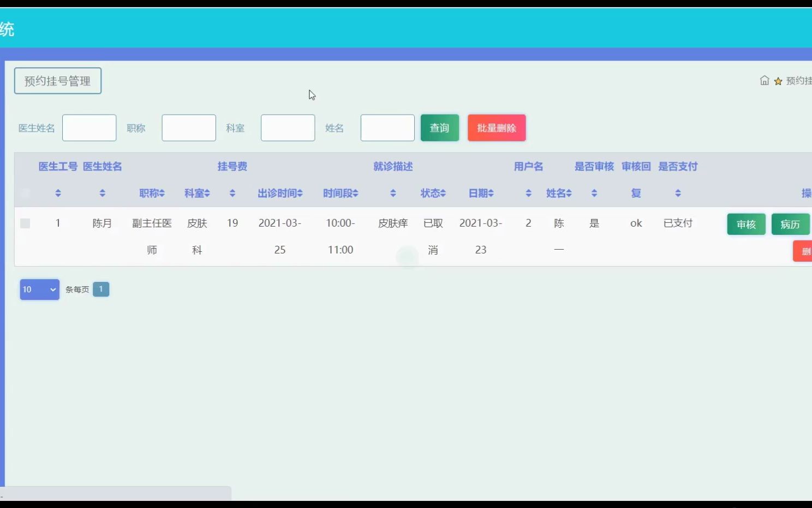The width and height of the screenshot is (812, 508).
Task: Click the 2021-03-23 date cell
Action: click(481, 237)
